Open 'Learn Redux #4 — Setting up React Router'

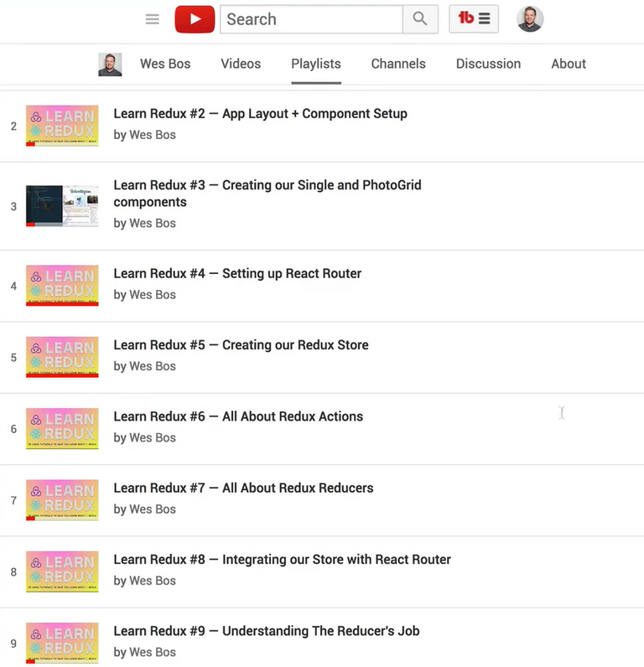click(x=237, y=273)
